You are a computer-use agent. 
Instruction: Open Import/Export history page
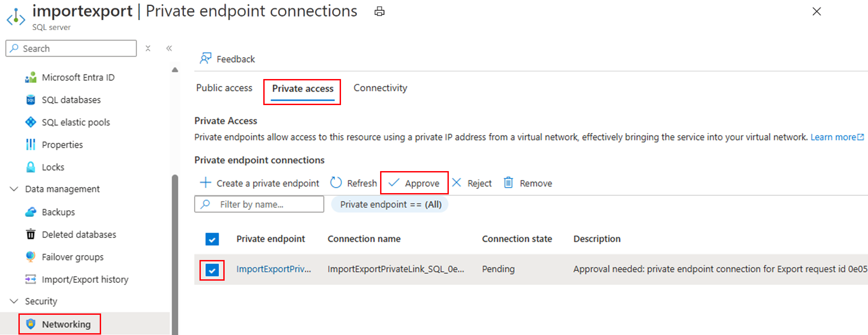tap(84, 279)
